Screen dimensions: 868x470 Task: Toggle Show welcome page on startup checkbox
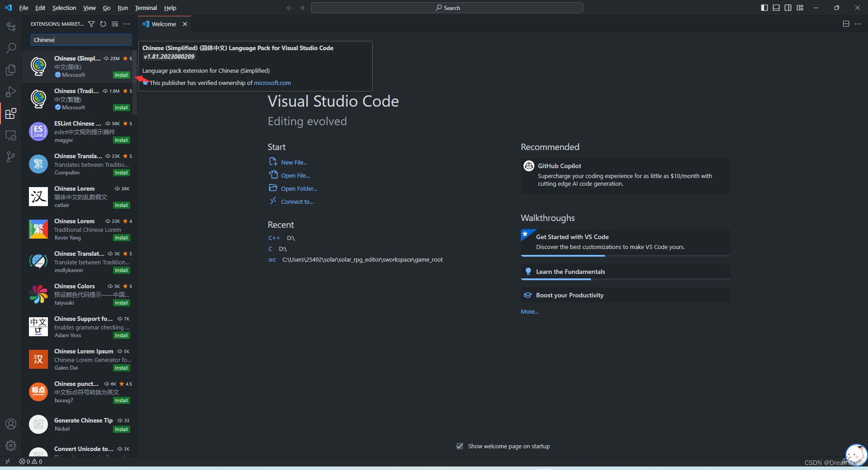tap(460, 446)
